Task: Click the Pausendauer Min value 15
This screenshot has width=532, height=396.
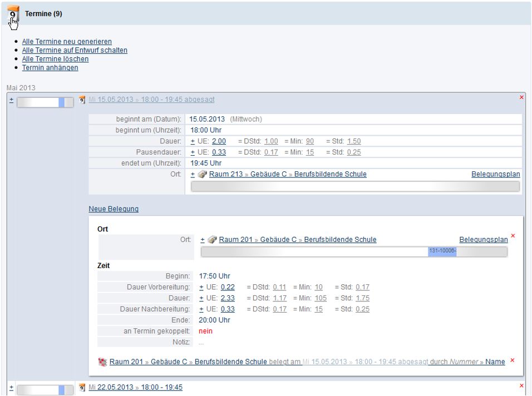Action: [x=310, y=152]
